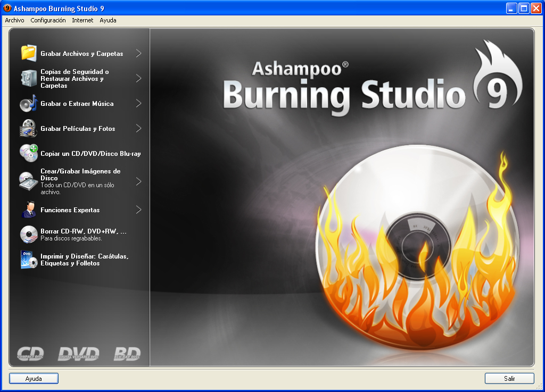545x392 pixels.
Task: Click the yellow folder icon for Grabar Archivos
Action: pos(29,53)
